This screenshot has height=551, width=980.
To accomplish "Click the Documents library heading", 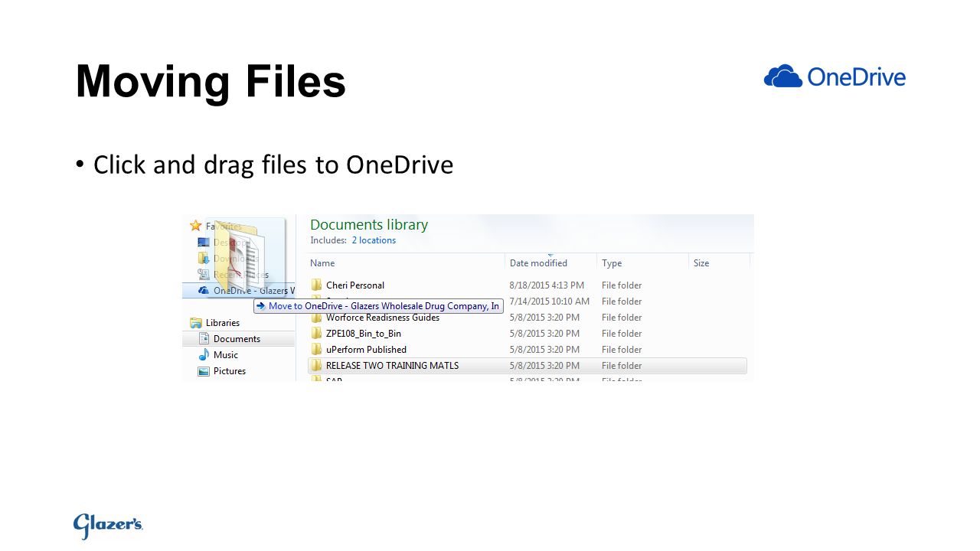I will tap(369, 225).
